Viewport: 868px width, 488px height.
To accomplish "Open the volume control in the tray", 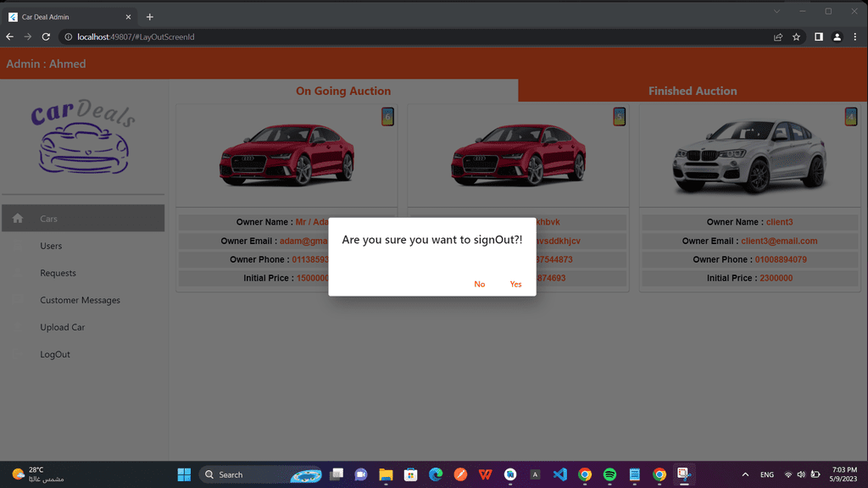I will pos(801,474).
